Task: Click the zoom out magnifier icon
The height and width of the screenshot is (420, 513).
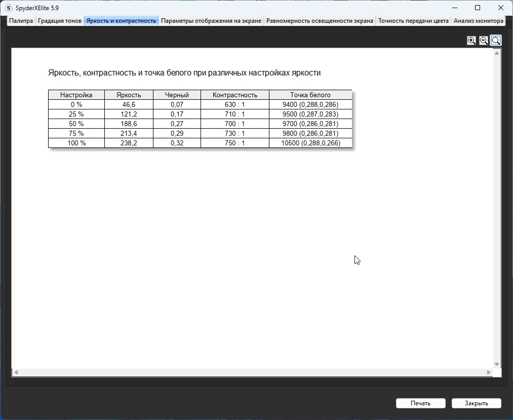Action: 483,41
